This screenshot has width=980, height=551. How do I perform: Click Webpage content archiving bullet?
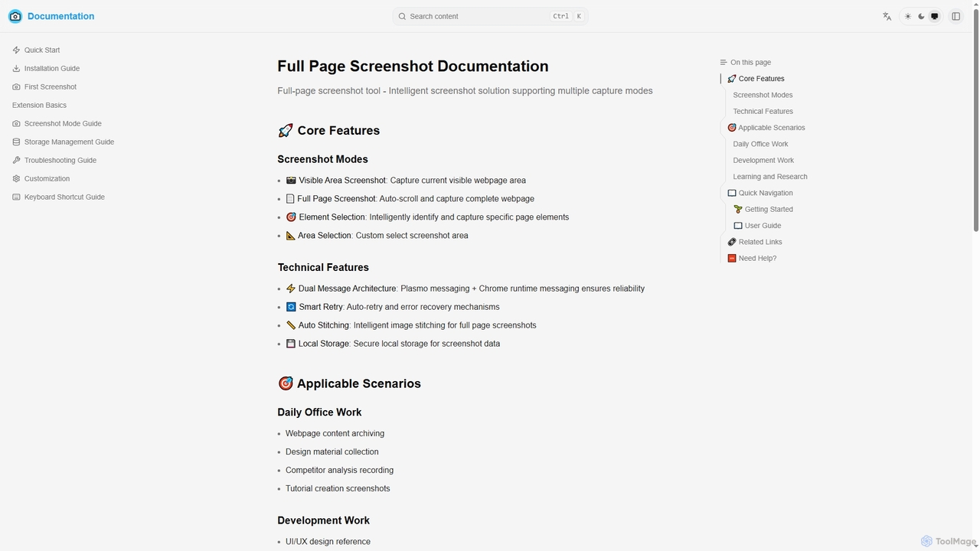pyautogui.click(x=335, y=433)
